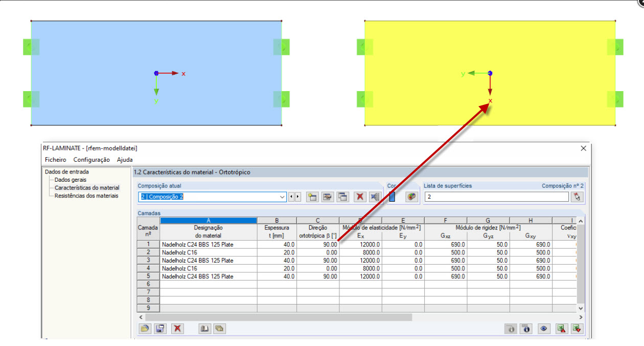Close the RF-LAMINATE window
The height and width of the screenshot is (346, 644).
[584, 148]
